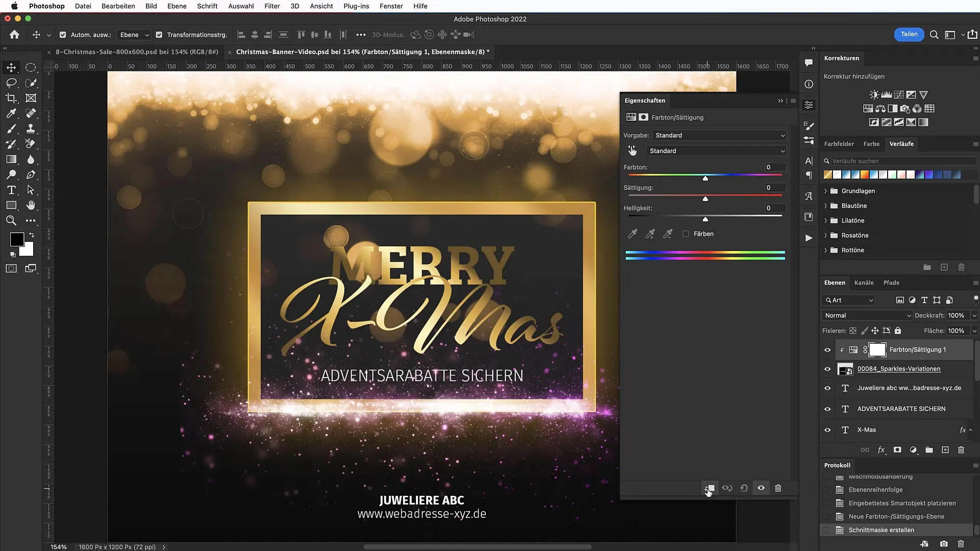Reset adjustment defaults in Eigenschaften panel
This screenshot has width=980, height=551.
(x=744, y=488)
